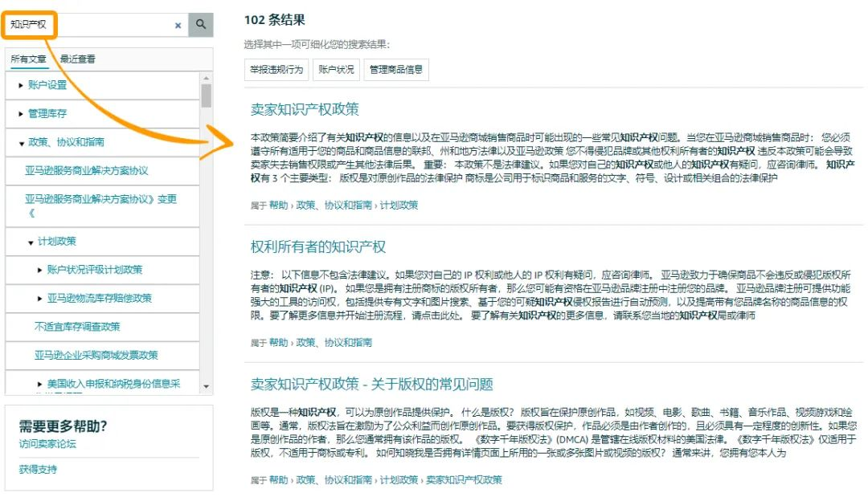868x497 pixels.
Task: Open 不适宜库存调查政策 article
Action: pyautogui.click(x=77, y=327)
